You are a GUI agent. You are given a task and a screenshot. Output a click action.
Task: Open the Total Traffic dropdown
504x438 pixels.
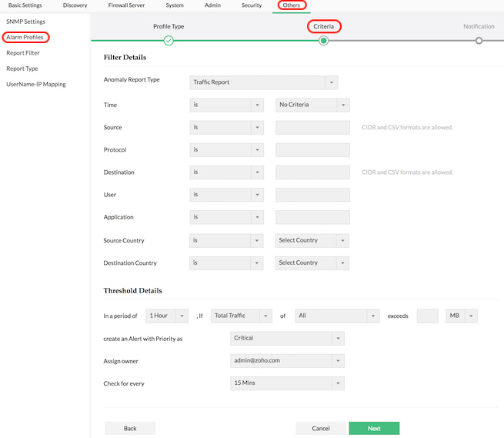242,316
